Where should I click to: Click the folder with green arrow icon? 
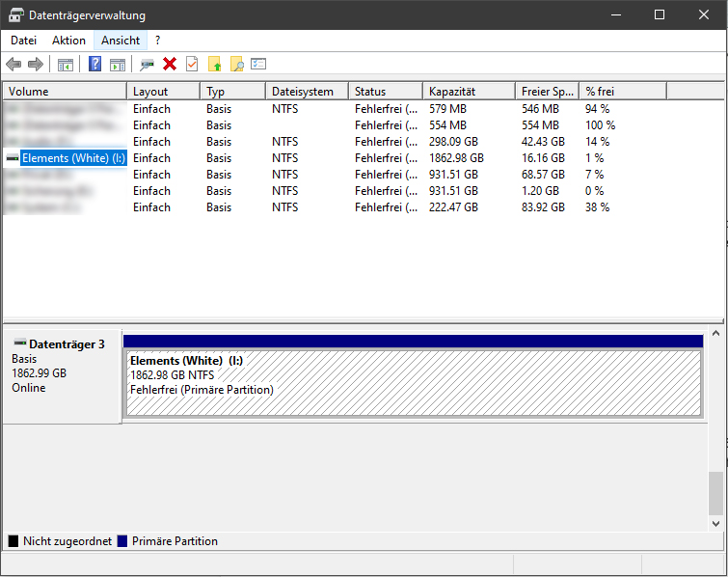point(214,64)
